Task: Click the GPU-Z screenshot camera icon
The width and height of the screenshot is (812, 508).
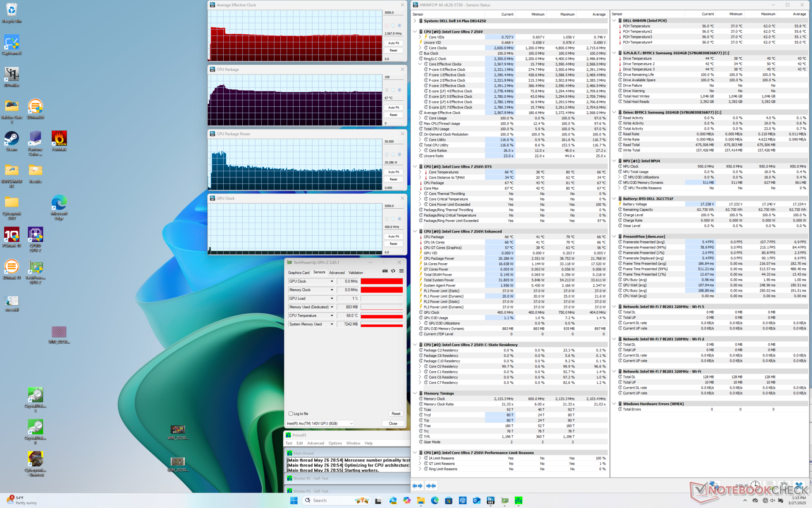Action: point(385,271)
